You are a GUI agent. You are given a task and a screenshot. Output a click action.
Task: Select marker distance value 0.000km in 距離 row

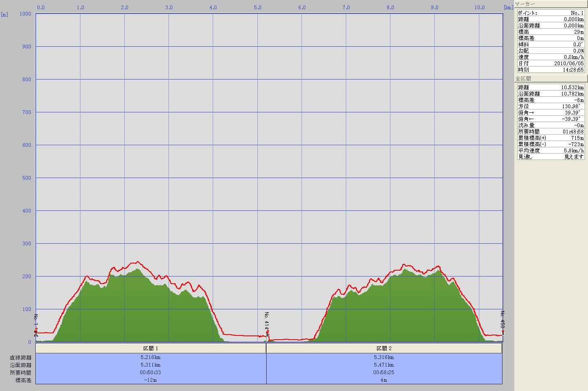(x=574, y=19)
